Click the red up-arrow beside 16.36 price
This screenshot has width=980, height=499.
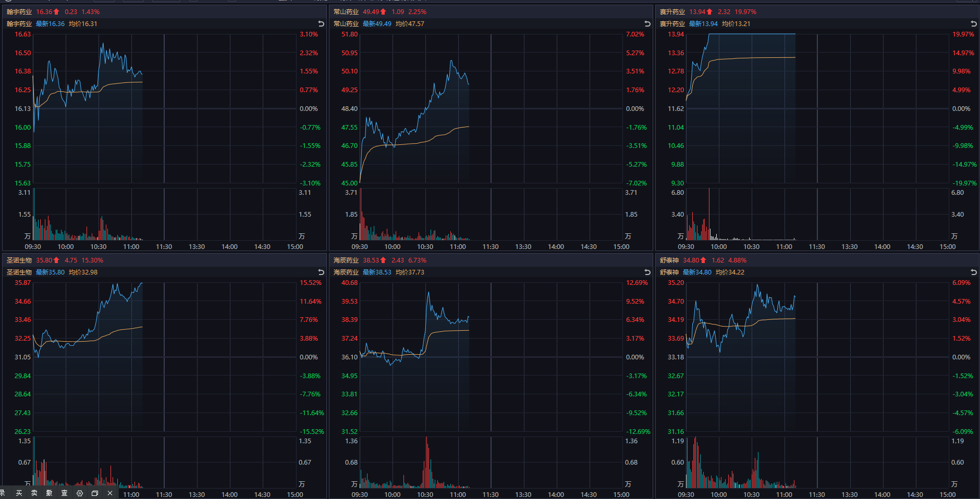tap(56, 12)
